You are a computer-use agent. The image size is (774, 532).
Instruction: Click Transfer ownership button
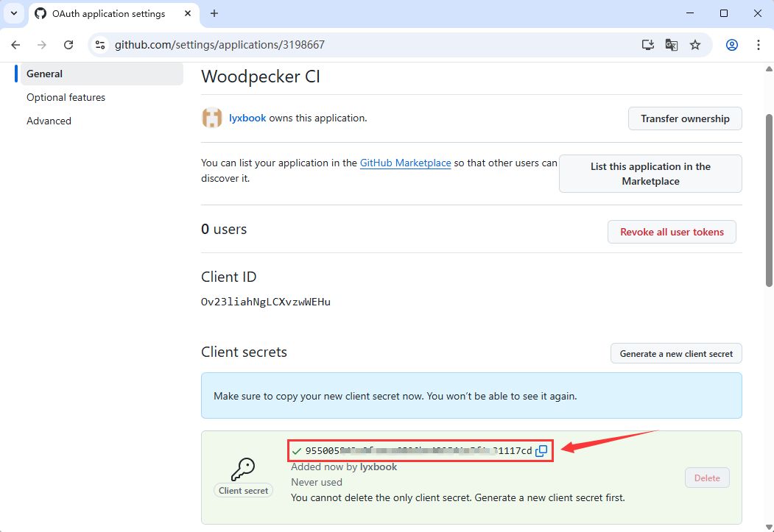coord(685,118)
